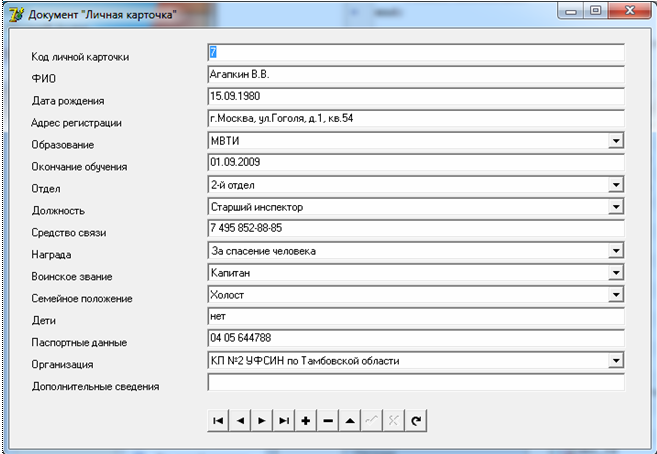Click the ФИО field with Агапкин В.В.
This screenshot has height=454, width=657.
pos(414,75)
